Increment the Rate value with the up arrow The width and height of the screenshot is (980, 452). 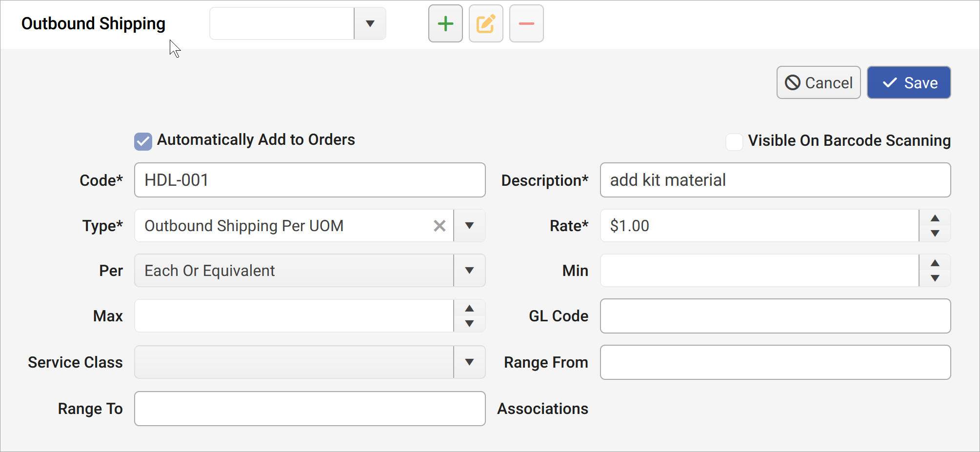point(935,218)
